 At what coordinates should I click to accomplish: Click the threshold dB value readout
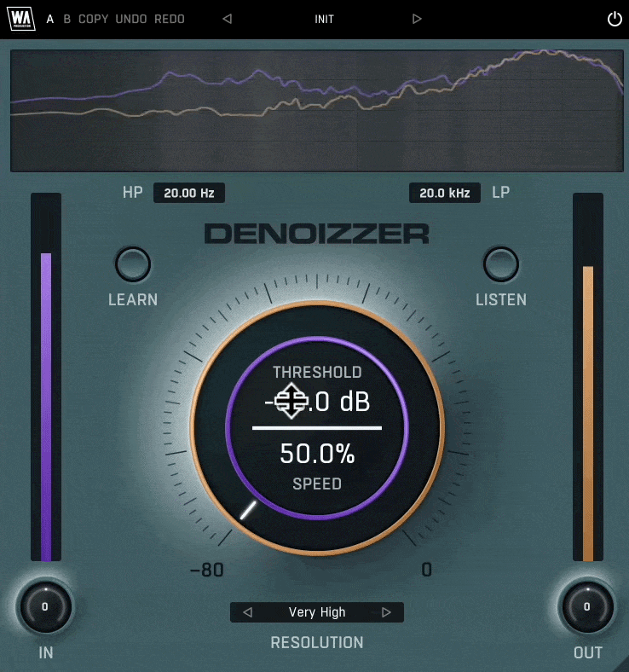[317, 402]
